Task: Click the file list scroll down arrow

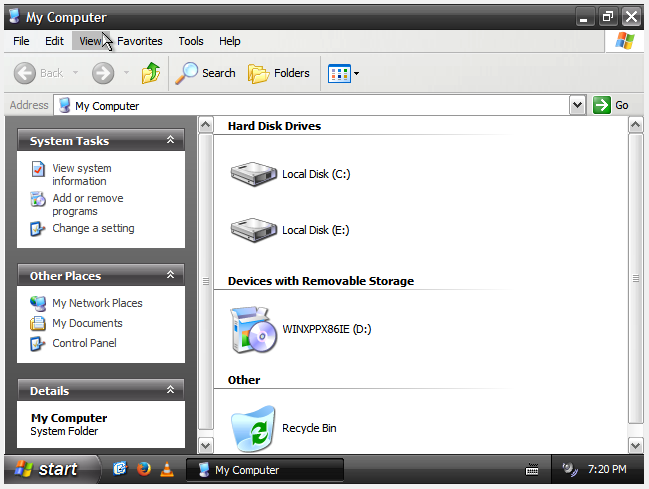Action: (x=636, y=446)
